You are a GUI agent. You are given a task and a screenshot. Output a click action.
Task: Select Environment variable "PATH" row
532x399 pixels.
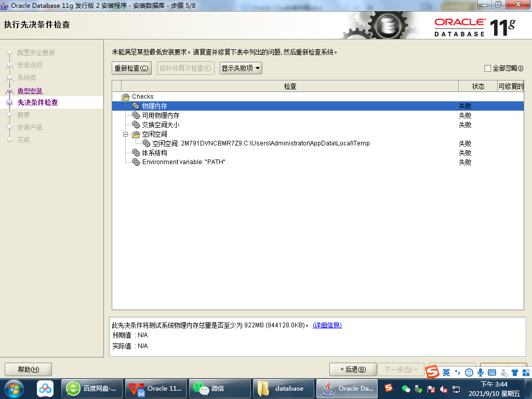coord(318,162)
